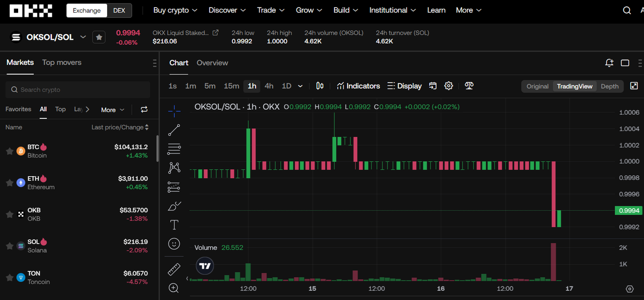Image resolution: width=644 pixels, height=300 pixels.
Task: Sort by Last price/Change
Action: tap(120, 127)
